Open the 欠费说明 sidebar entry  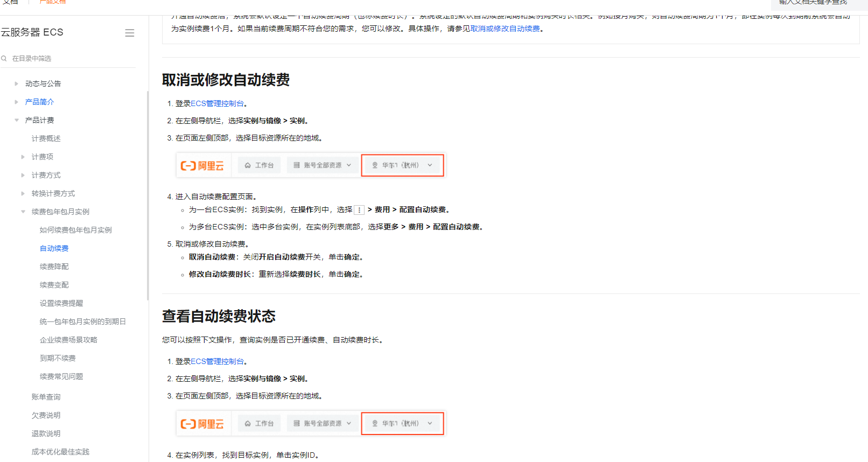click(x=46, y=415)
